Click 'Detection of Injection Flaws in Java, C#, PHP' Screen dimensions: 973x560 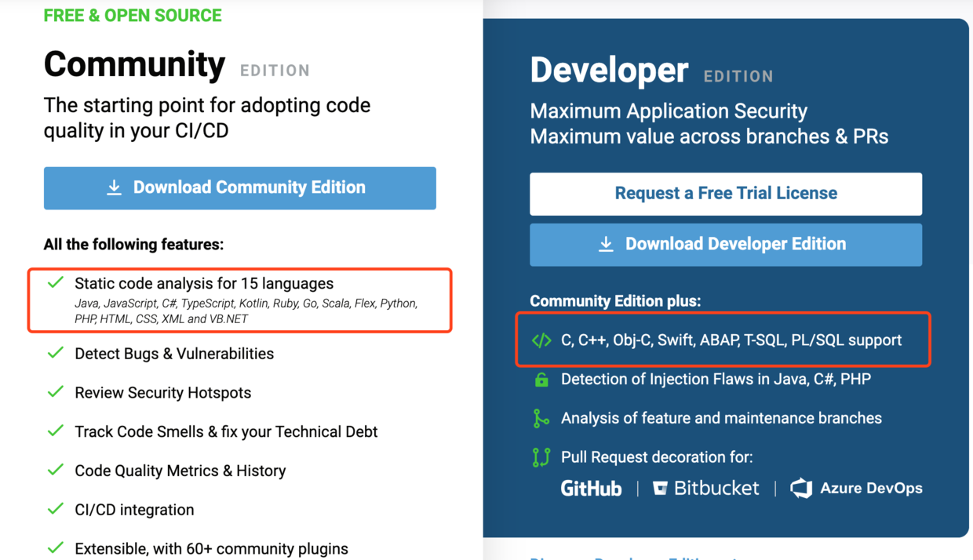pyautogui.click(x=716, y=380)
